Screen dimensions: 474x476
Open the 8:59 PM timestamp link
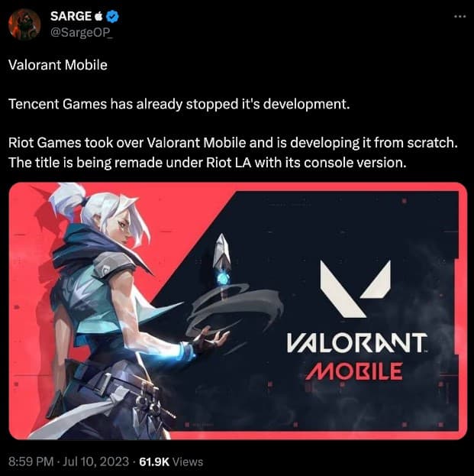pos(31,461)
